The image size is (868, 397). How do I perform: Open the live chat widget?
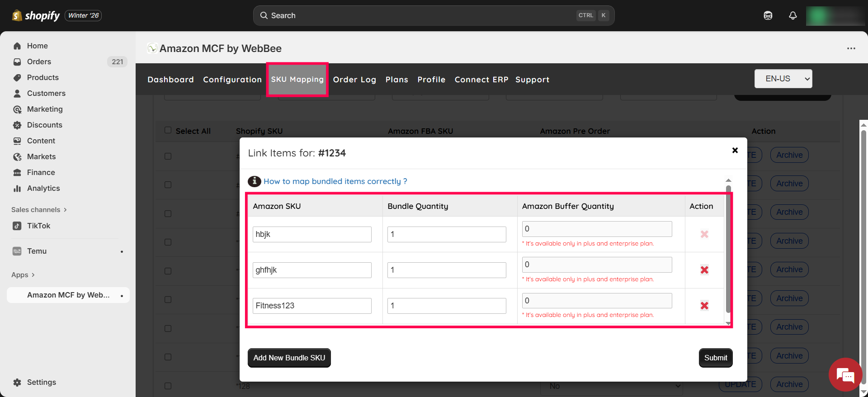[x=844, y=375]
